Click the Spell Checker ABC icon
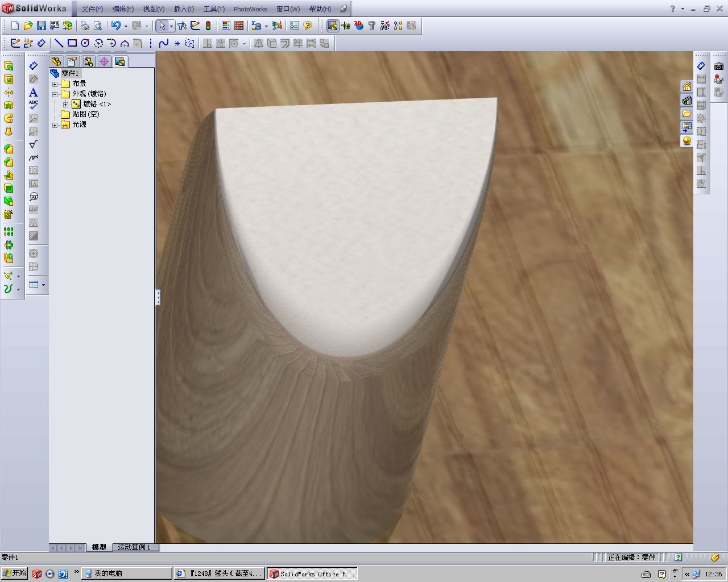The image size is (728, 582). [x=34, y=105]
